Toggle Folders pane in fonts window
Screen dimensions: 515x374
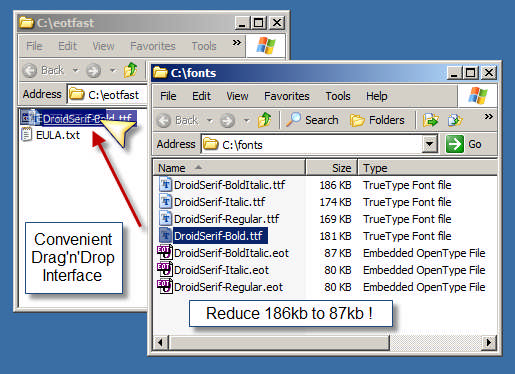(x=377, y=120)
